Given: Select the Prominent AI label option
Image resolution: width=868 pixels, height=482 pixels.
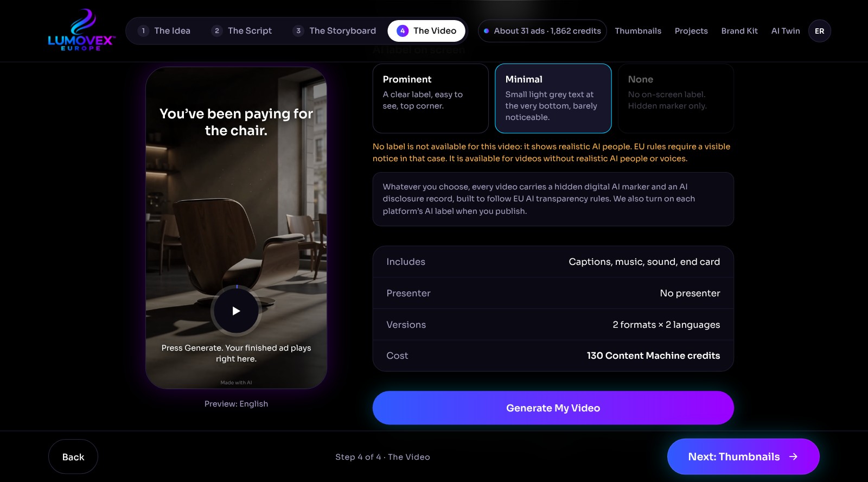Looking at the screenshot, I should point(431,98).
